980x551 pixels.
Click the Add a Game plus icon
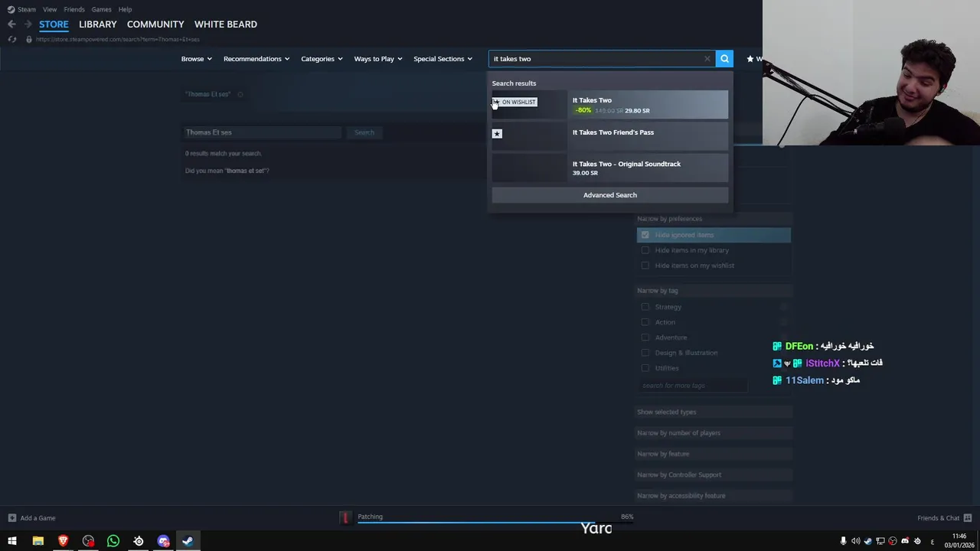click(x=11, y=518)
